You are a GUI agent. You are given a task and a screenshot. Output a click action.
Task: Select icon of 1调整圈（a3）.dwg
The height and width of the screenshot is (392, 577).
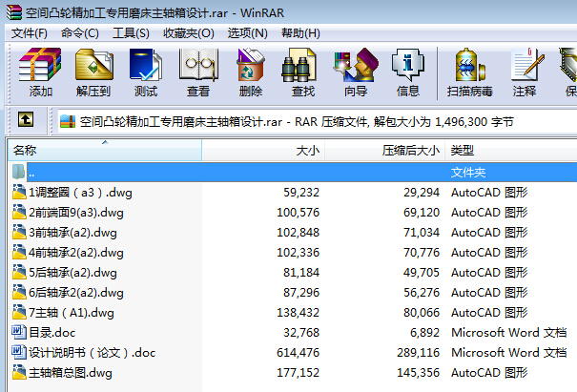tap(19, 192)
